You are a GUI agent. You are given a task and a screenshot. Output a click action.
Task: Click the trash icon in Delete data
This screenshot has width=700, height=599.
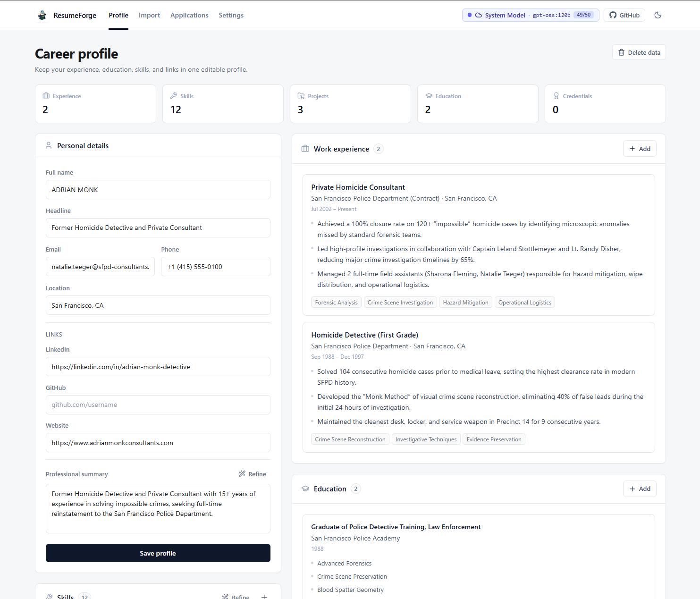point(621,52)
